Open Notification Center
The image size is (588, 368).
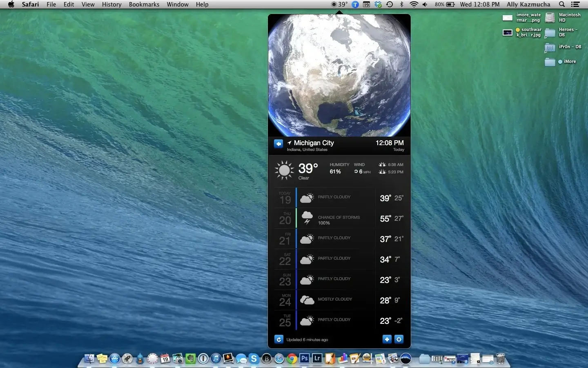coord(575,4)
